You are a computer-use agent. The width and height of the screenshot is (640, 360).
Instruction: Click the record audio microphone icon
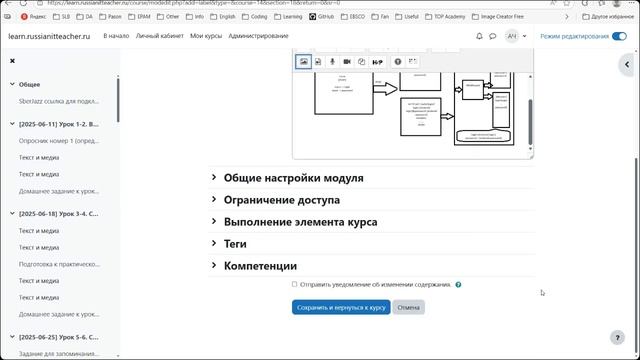(x=332, y=62)
